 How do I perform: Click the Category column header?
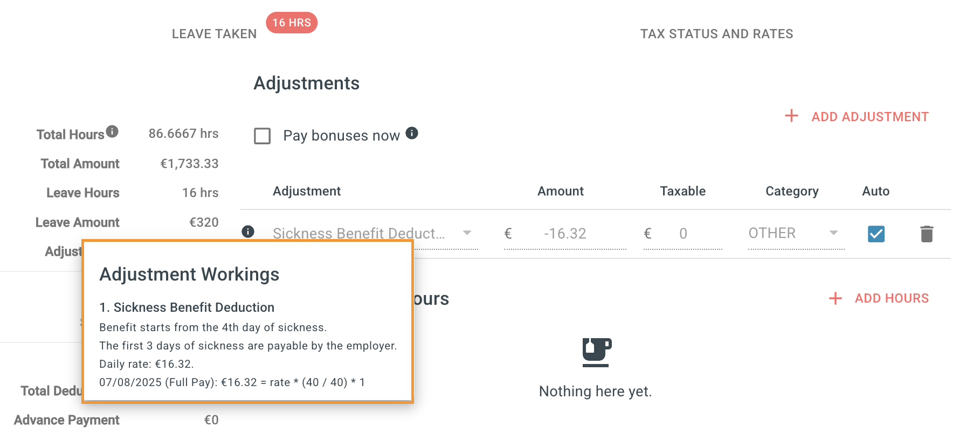(792, 191)
